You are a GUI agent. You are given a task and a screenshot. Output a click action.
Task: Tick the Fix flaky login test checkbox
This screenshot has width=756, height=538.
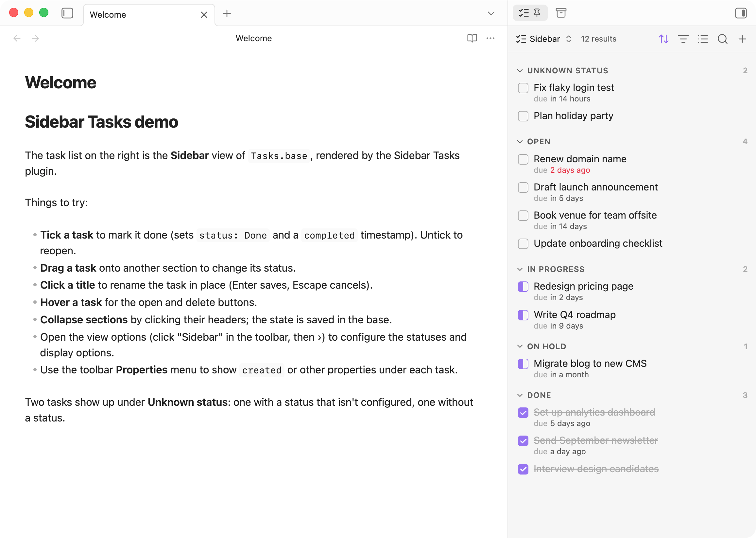pos(523,88)
